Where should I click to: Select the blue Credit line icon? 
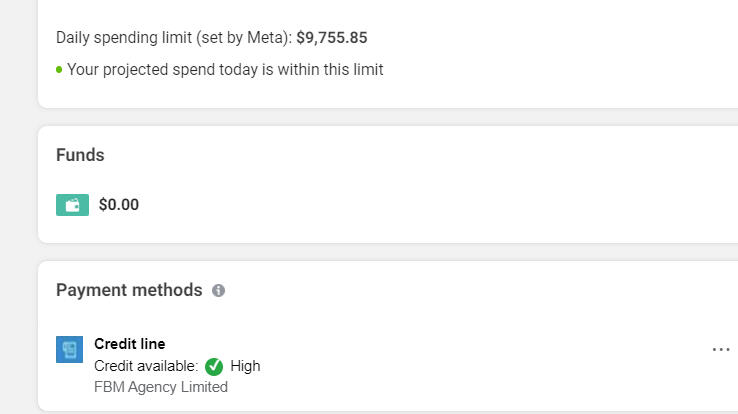click(69, 349)
